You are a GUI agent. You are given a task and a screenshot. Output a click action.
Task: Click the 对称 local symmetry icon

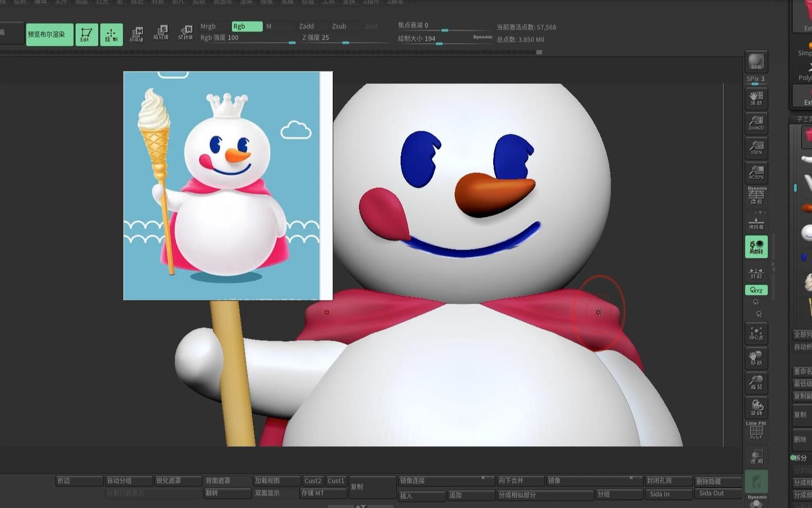click(756, 273)
